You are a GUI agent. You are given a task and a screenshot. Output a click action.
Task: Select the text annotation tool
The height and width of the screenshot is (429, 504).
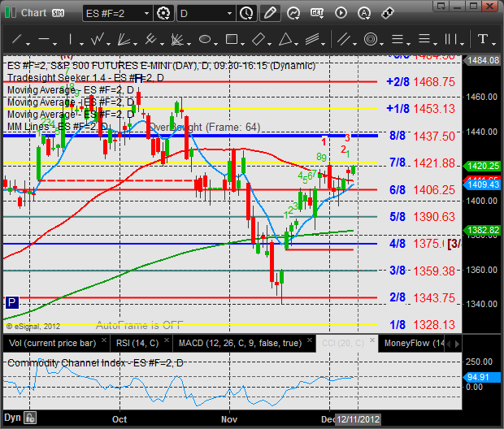click(x=483, y=39)
